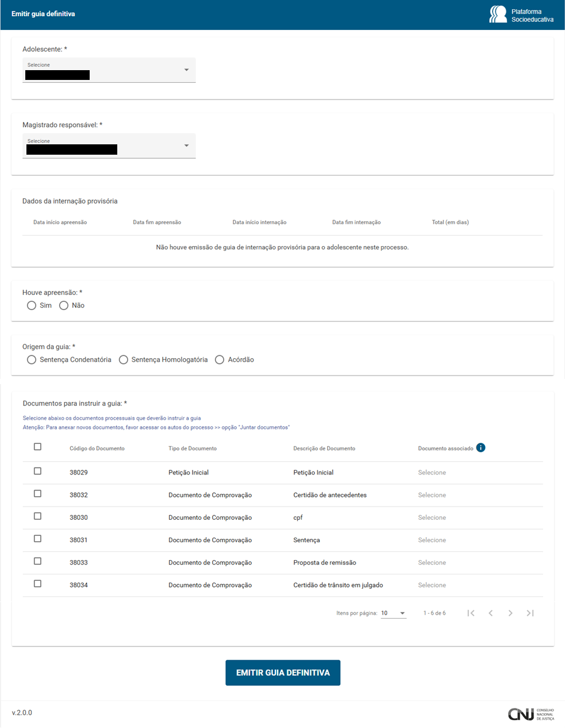Select Sim for Houve apreensão
Viewport: 565px width, 728px height.
[x=32, y=305]
